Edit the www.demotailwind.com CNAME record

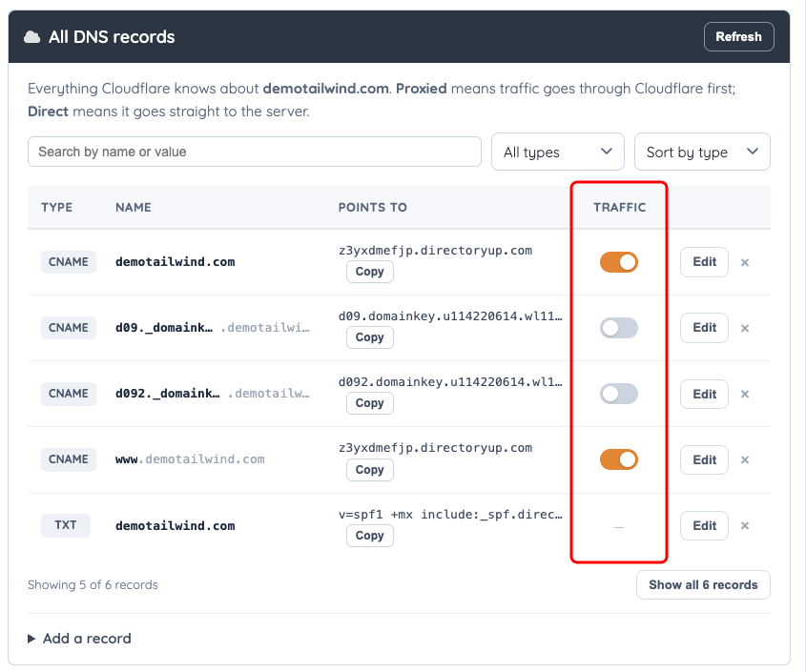(x=704, y=459)
